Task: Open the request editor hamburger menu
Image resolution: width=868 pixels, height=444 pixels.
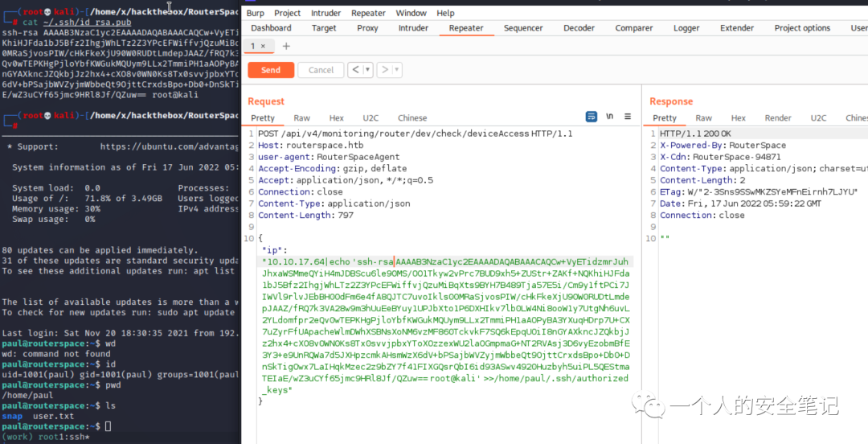Action: [627, 117]
